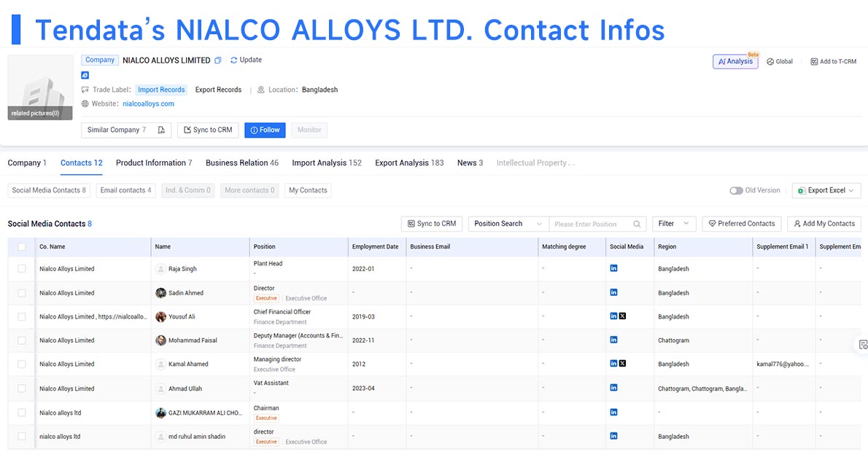This screenshot has width=868, height=460.
Task: Click the blue browser badge under company name
Action: 85,75
